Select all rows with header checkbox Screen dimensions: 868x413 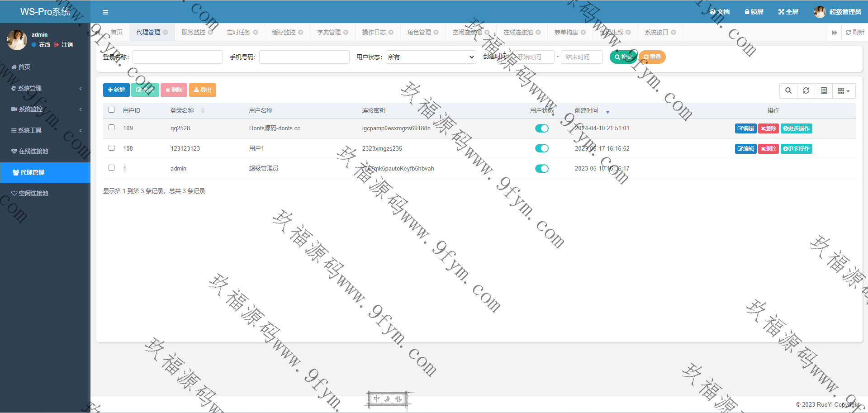point(112,110)
